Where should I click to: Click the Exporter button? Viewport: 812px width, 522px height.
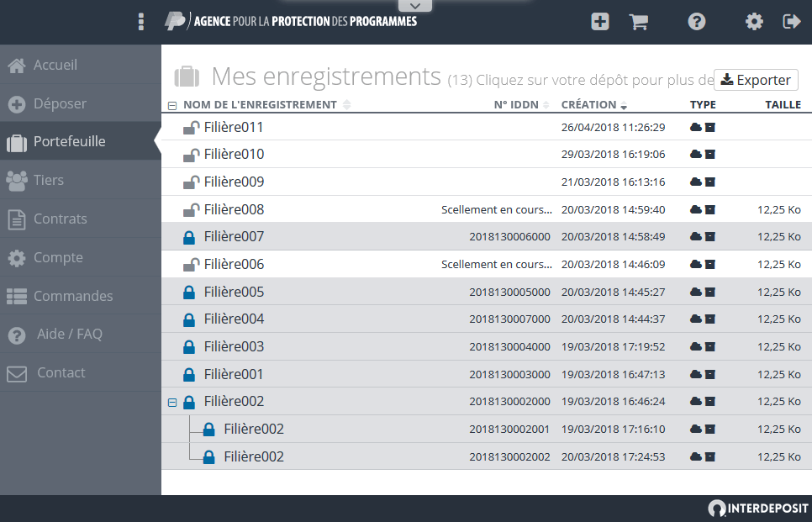(x=756, y=80)
